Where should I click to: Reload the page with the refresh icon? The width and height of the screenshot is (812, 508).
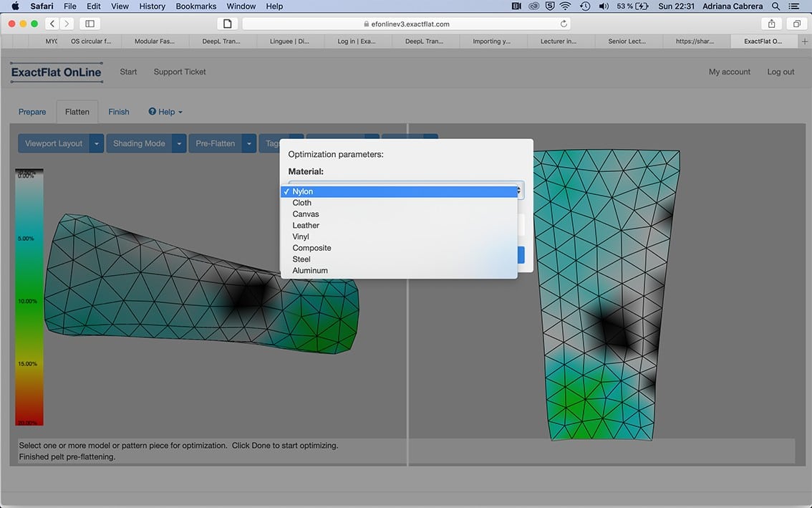pyautogui.click(x=564, y=24)
